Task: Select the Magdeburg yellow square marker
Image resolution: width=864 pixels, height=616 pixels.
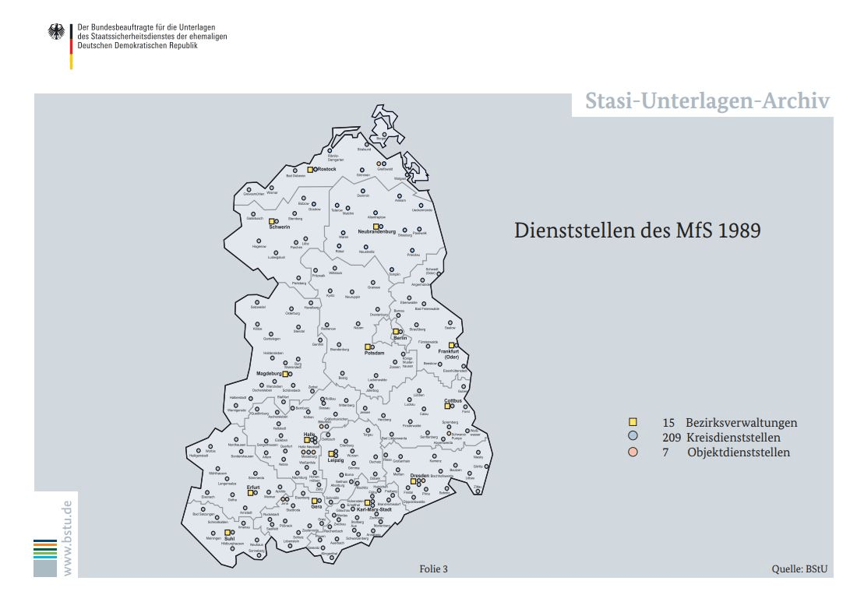Action: [x=286, y=374]
